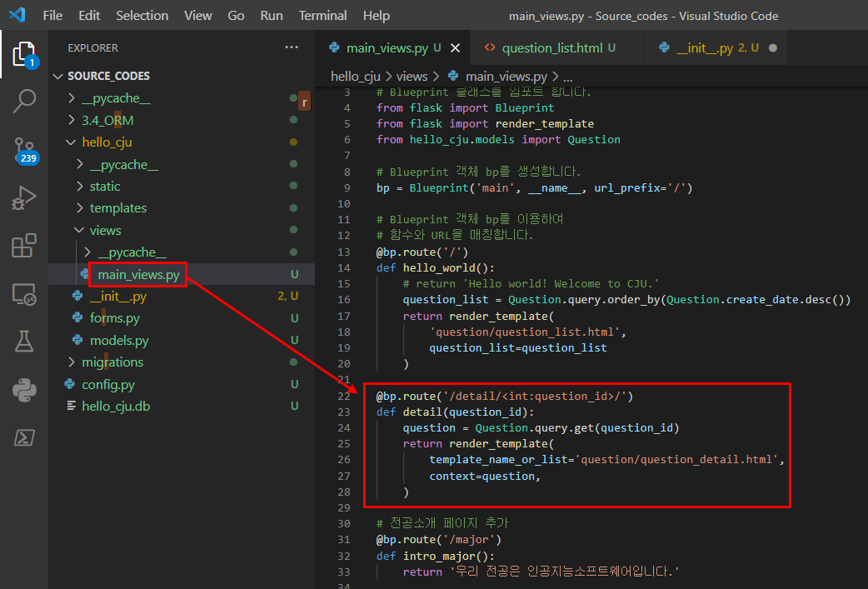
Task: Open the File menu
Action: pos(52,16)
